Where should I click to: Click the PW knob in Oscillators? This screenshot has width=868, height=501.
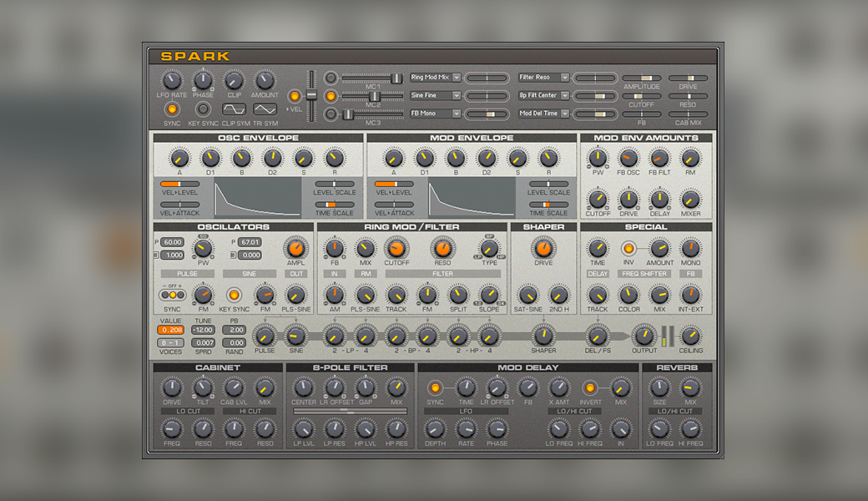pyautogui.click(x=203, y=249)
